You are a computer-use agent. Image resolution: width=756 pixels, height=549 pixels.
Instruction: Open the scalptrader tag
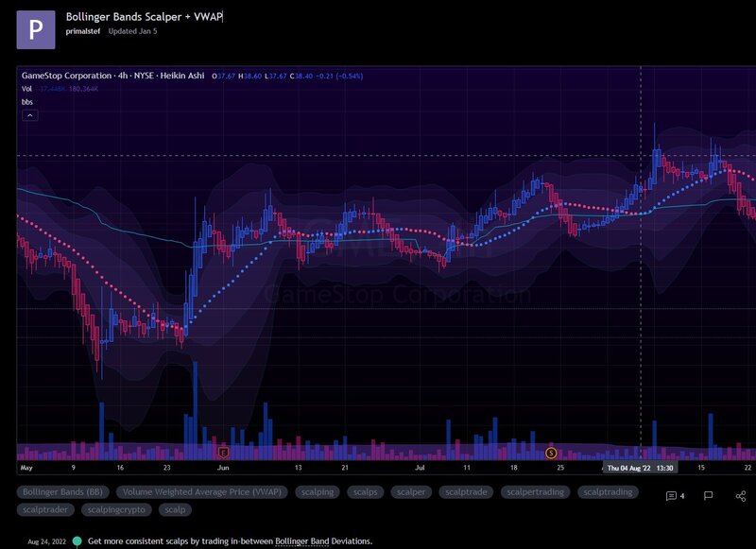45,509
